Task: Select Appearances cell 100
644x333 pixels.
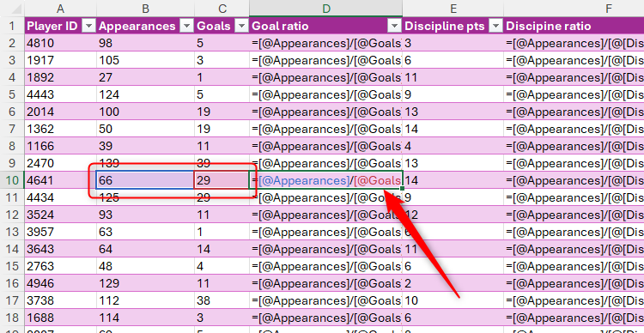Action: tap(145, 112)
